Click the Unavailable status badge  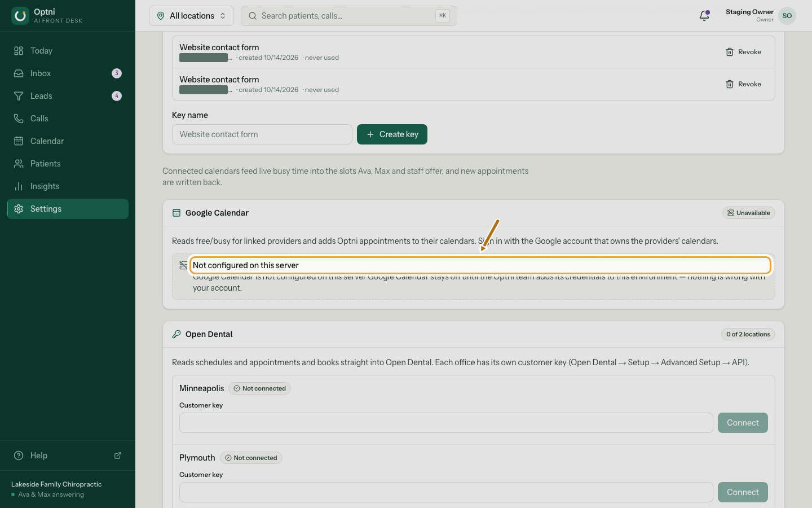click(749, 213)
